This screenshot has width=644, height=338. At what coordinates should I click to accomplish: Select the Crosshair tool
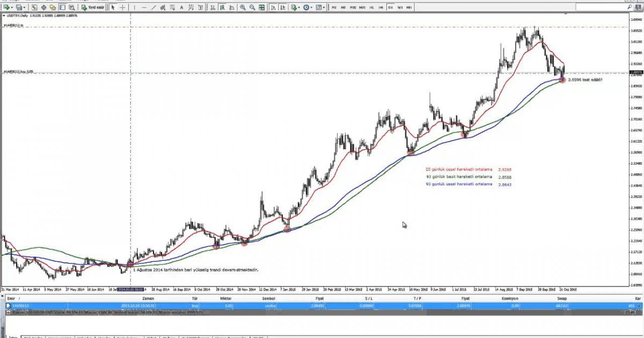pyautogui.click(x=122, y=8)
